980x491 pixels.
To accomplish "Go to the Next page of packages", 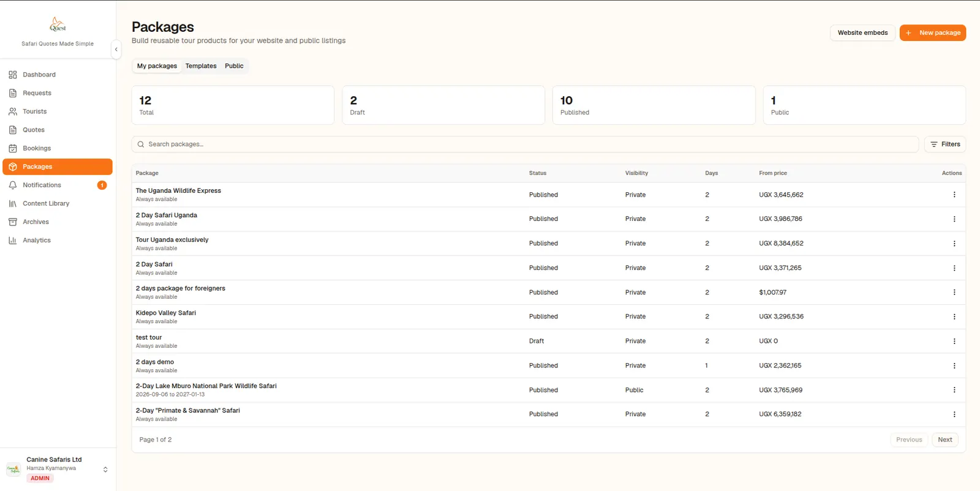I will [945, 440].
